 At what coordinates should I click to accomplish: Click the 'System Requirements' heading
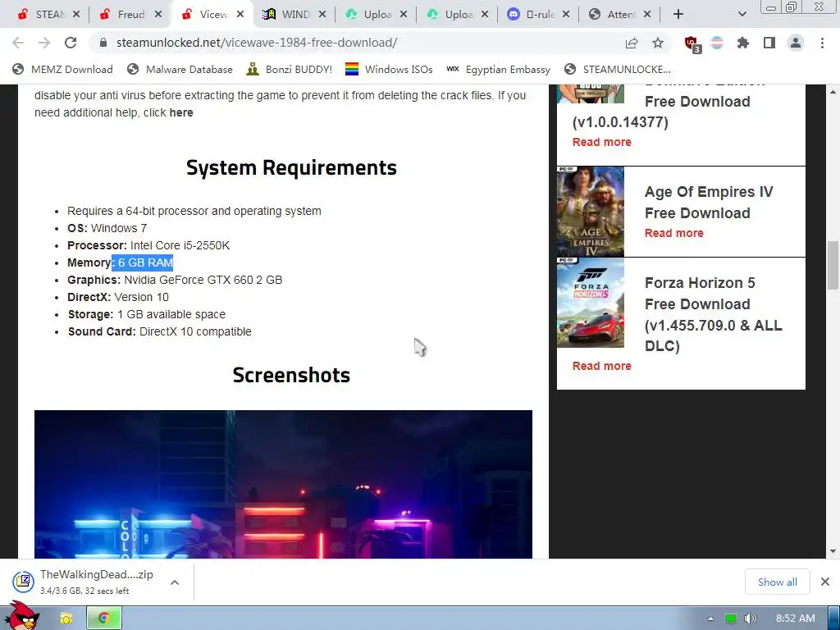pyautogui.click(x=291, y=167)
